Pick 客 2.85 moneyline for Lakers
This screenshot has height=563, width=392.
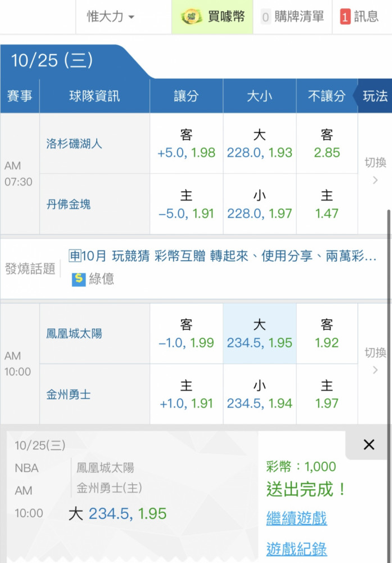[327, 144]
